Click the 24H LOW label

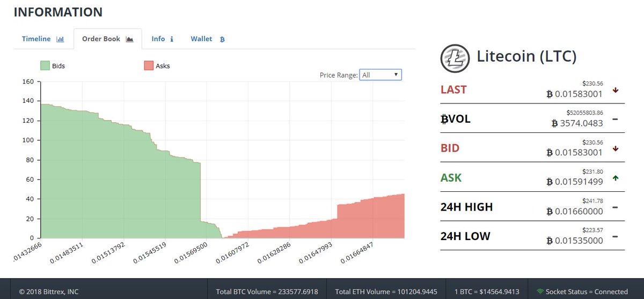[465, 236]
